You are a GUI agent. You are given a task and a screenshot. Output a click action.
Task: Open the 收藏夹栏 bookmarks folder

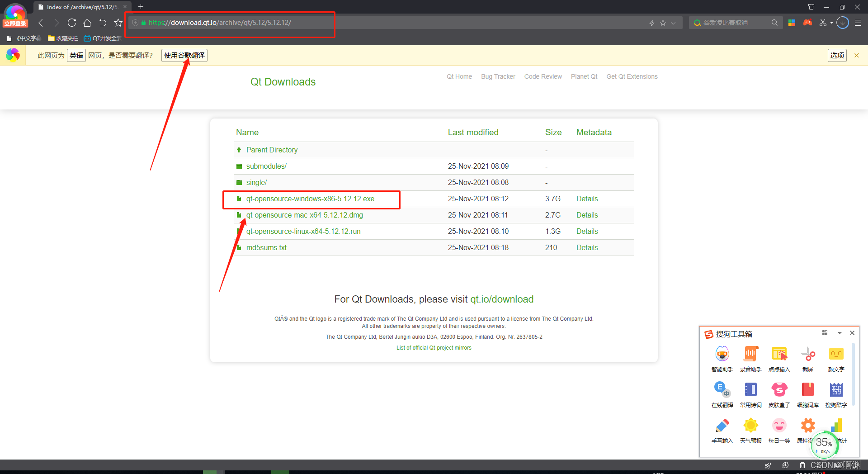[x=63, y=38]
